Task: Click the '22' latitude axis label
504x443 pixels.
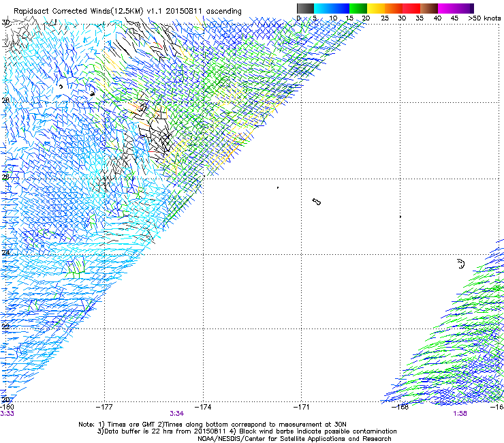Action: pos(5,326)
